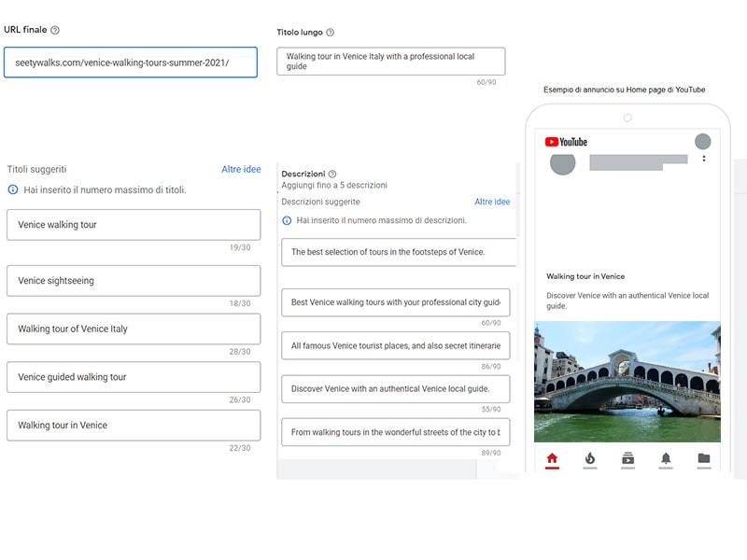Click the Rialto Bridge ad image thumbnail

[x=627, y=382]
